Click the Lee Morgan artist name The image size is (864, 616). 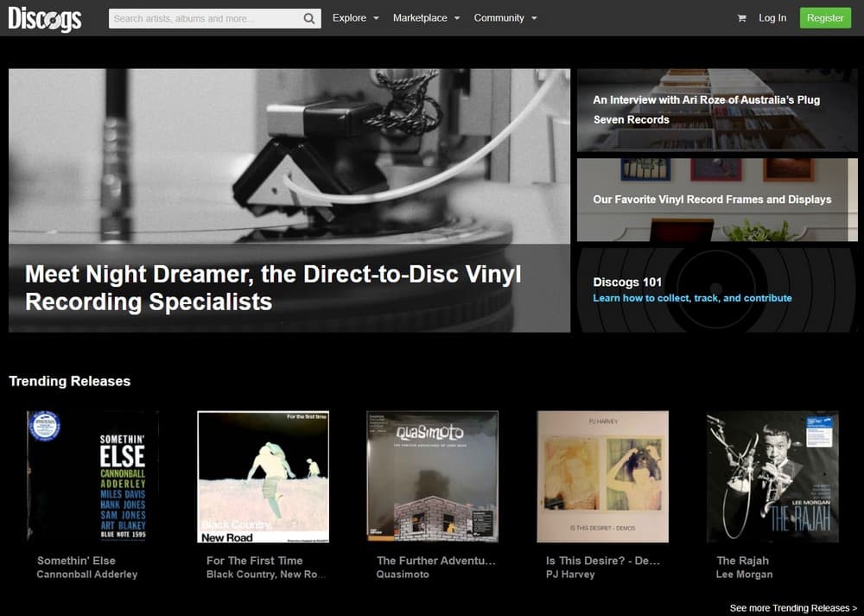click(744, 575)
